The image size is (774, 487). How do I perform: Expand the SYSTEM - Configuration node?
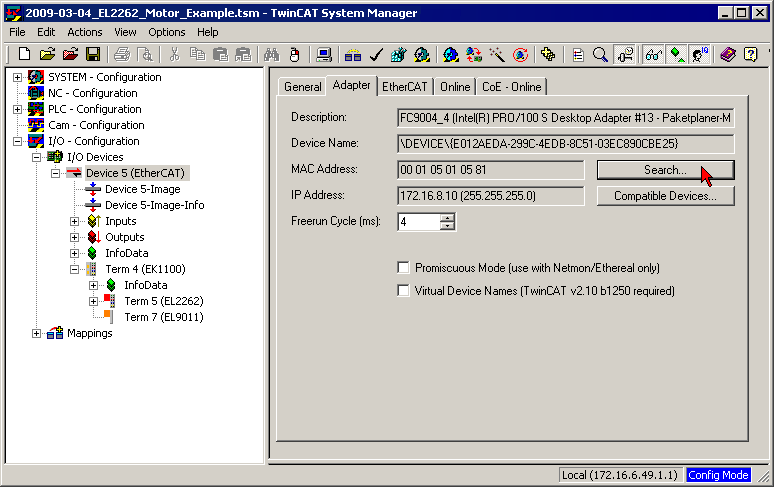point(17,77)
